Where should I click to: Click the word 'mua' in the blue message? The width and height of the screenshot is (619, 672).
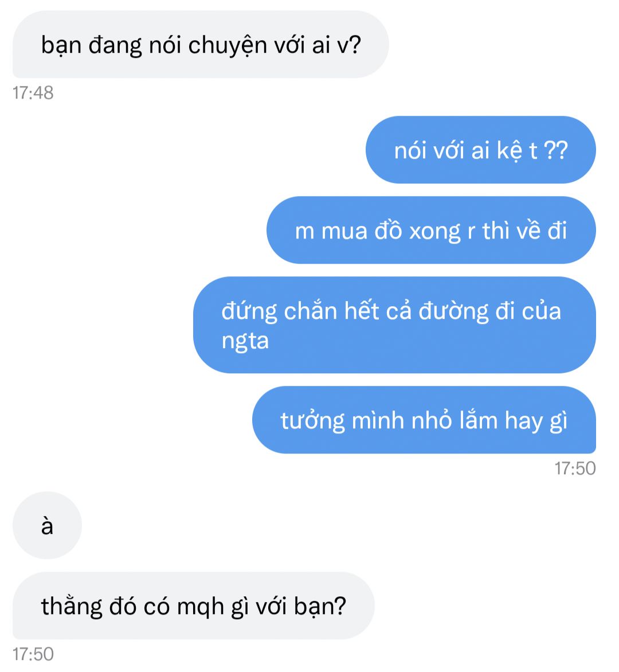pyautogui.click(x=344, y=232)
